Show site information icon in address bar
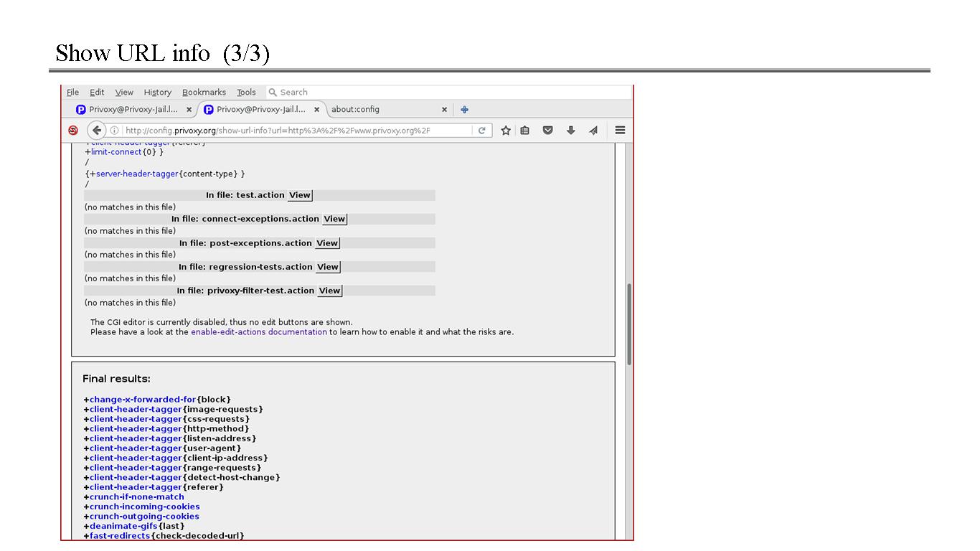The image size is (980, 551). click(114, 131)
